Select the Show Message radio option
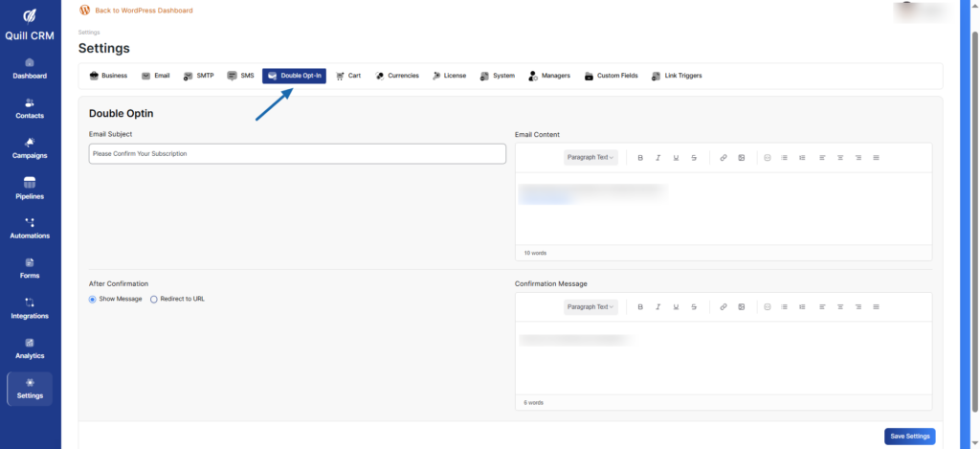This screenshot has width=980, height=449. click(93, 299)
